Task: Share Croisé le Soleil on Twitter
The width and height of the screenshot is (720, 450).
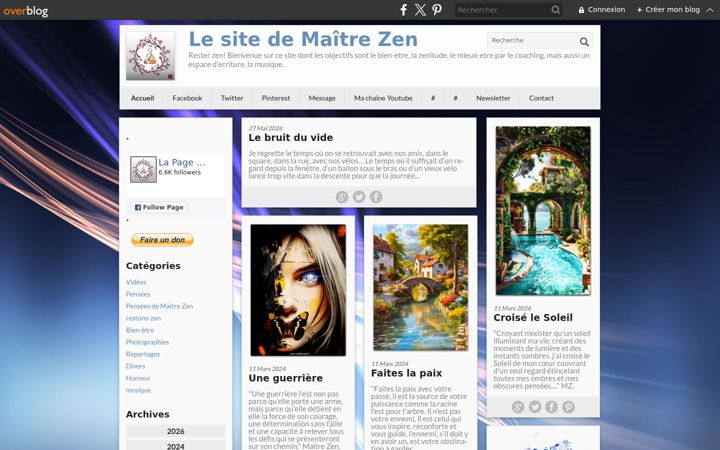Action: tap(535, 407)
